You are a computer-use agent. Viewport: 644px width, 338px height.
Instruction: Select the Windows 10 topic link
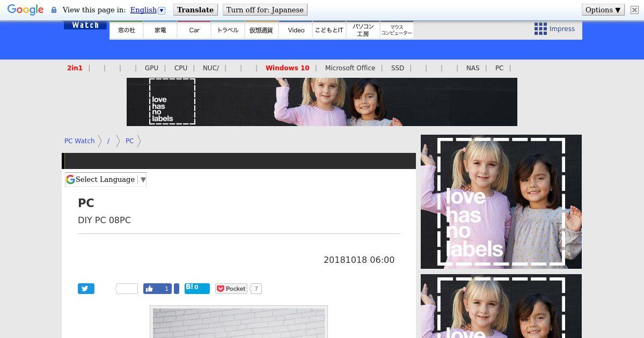(x=287, y=68)
